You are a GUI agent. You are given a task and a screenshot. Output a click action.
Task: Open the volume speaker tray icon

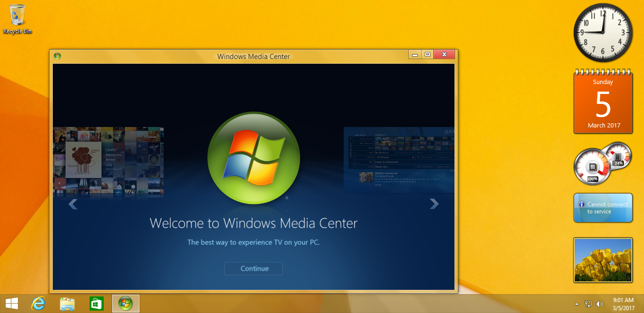[x=600, y=304]
